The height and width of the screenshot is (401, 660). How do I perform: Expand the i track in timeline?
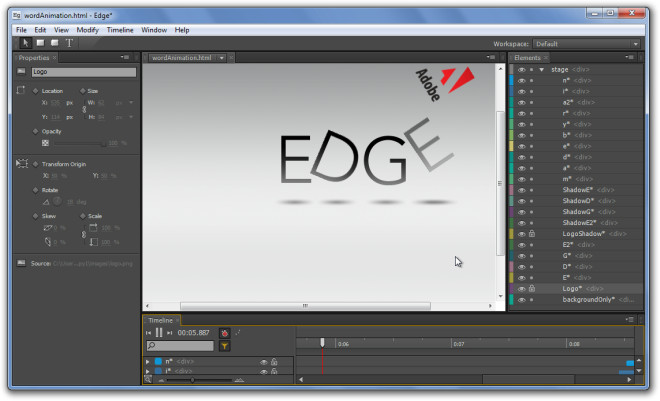[x=147, y=371]
